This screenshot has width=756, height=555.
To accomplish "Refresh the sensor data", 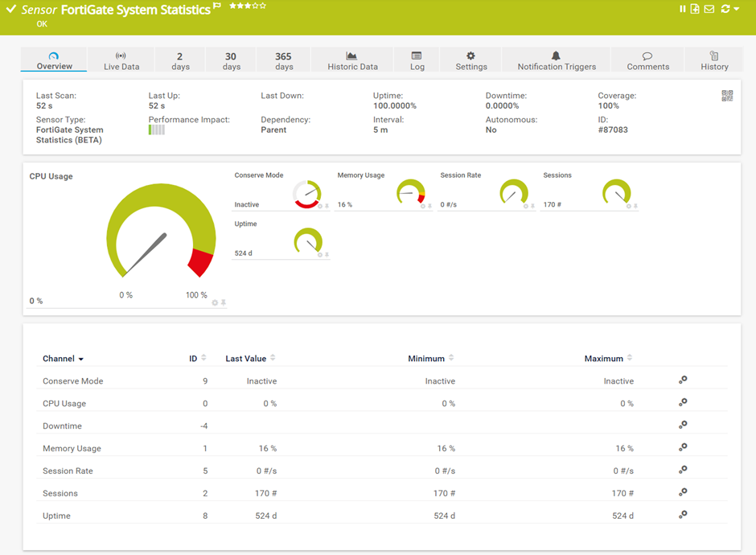I will click(x=725, y=9).
